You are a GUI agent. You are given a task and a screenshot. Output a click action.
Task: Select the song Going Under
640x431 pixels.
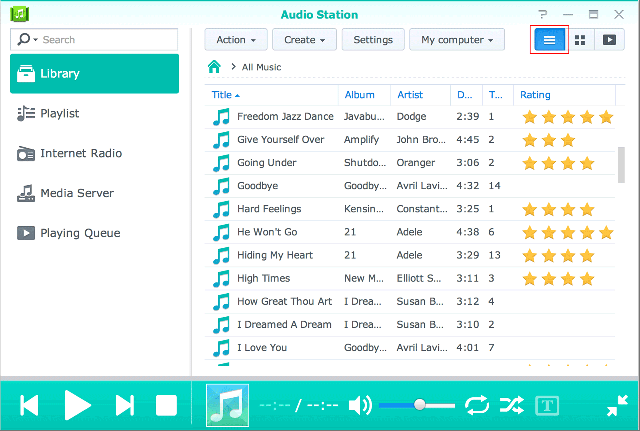pos(410,163)
